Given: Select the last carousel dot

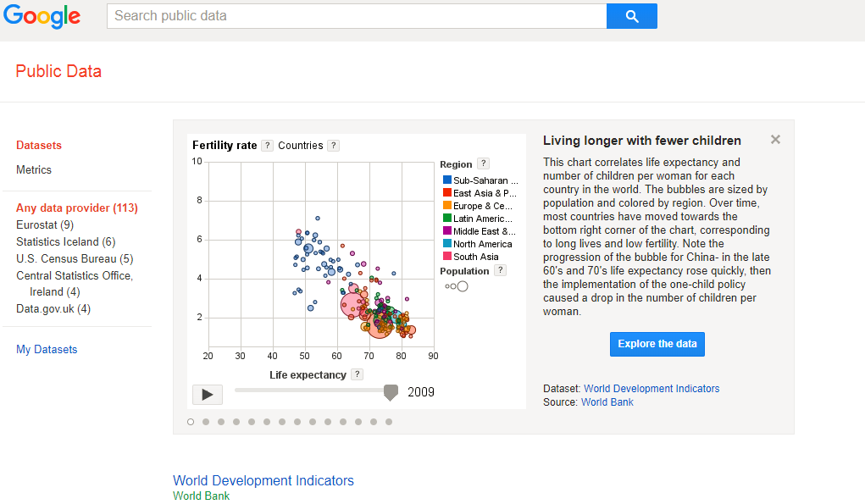Looking at the screenshot, I should (389, 422).
